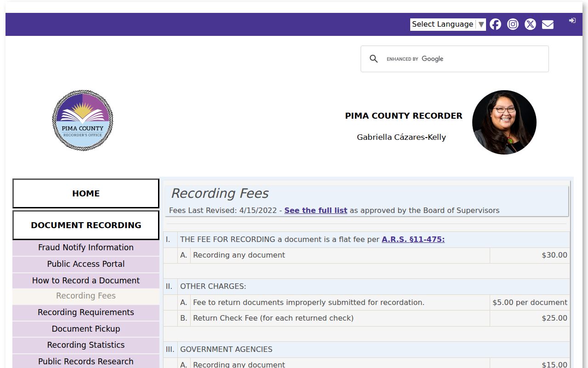This screenshot has width=588, height=368.
Task: Click the '$5.00 per document' cell
Action: click(530, 303)
